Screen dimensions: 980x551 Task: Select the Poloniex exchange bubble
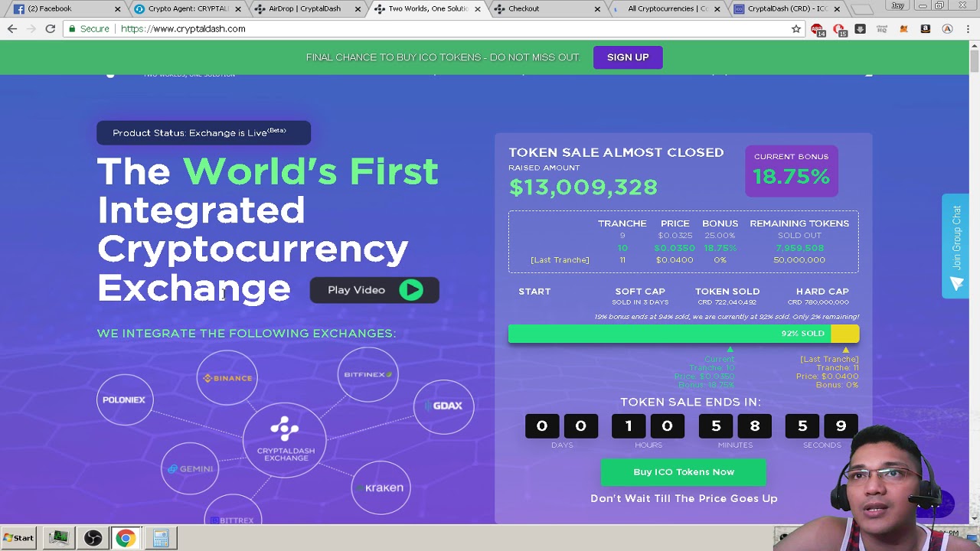coord(124,399)
